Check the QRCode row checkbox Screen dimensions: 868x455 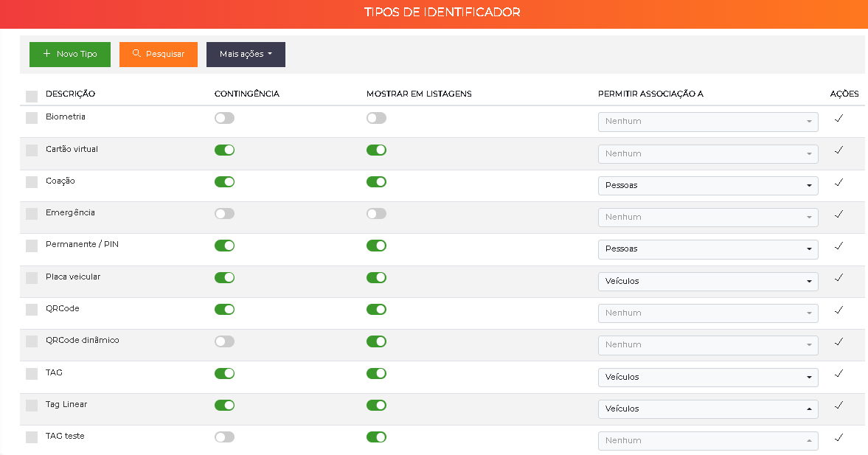(x=32, y=310)
